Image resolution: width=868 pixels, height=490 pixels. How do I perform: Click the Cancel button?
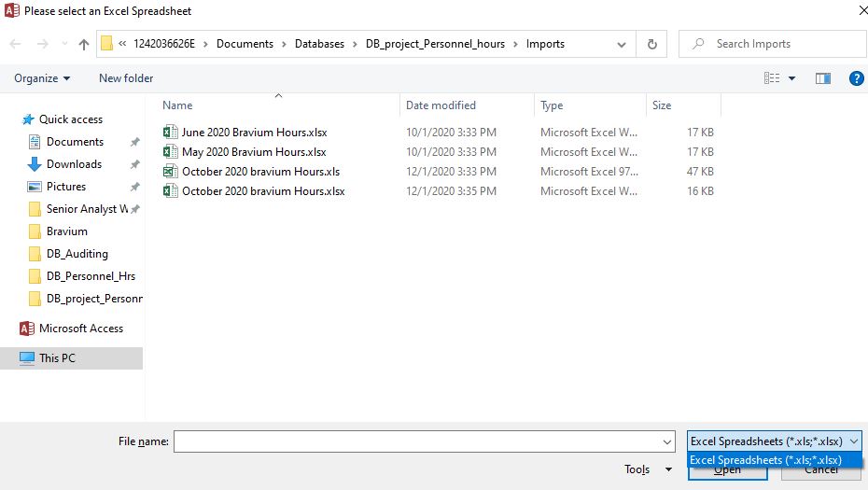tap(821, 474)
